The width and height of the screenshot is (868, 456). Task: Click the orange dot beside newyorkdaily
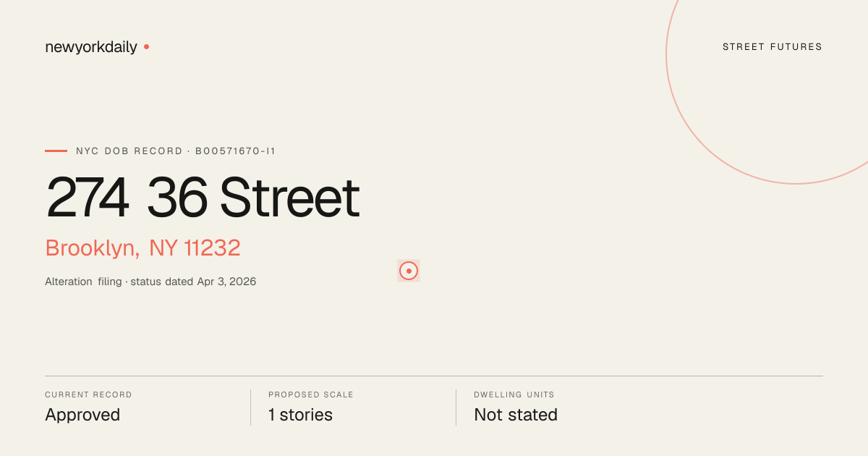click(x=146, y=46)
